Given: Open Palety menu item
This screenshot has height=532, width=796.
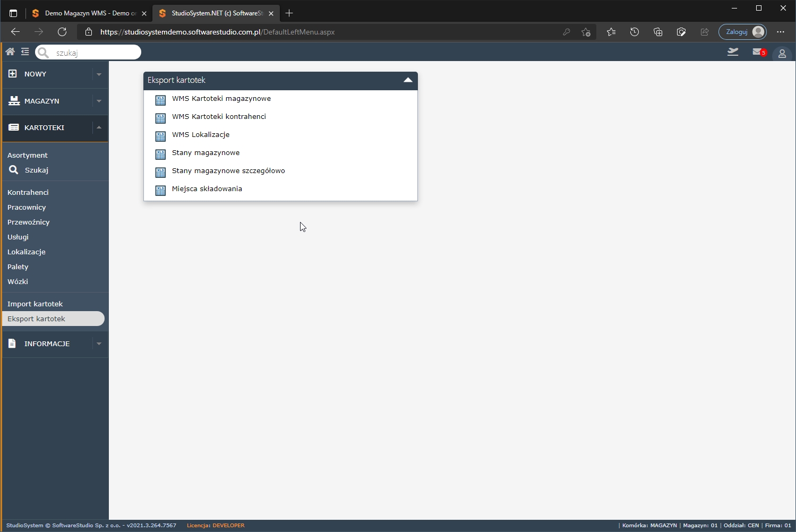Looking at the screenshot, I should click(18, 267).
